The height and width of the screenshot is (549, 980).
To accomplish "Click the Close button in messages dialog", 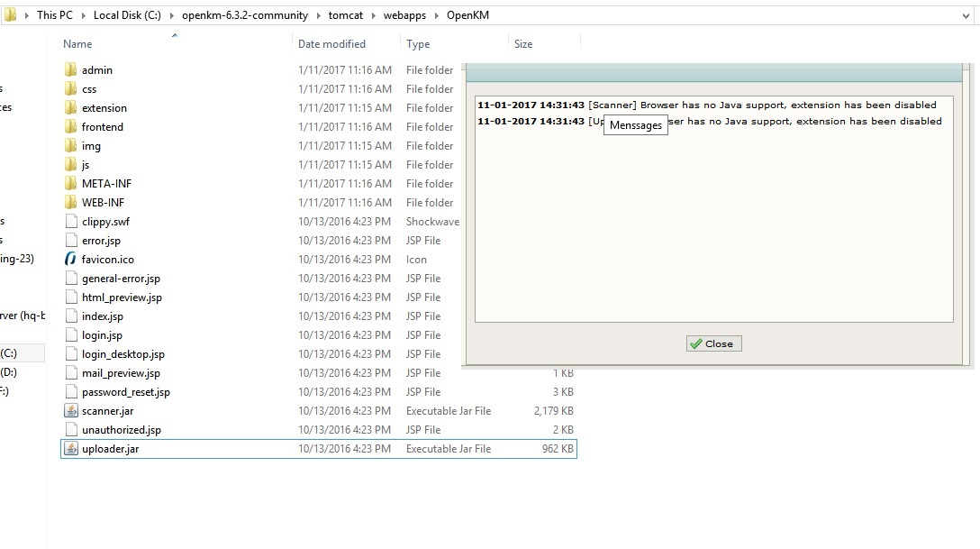I will [713, 343].
